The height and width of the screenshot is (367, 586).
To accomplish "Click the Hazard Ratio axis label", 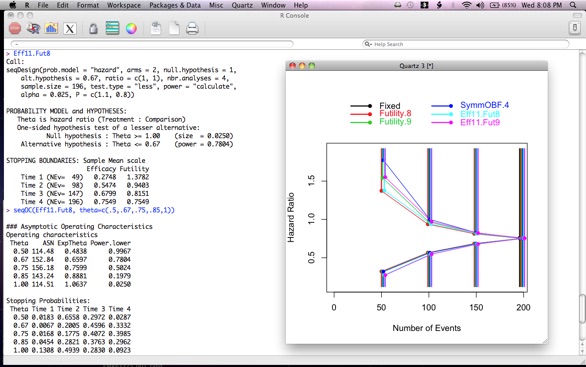I will (291, 217).
